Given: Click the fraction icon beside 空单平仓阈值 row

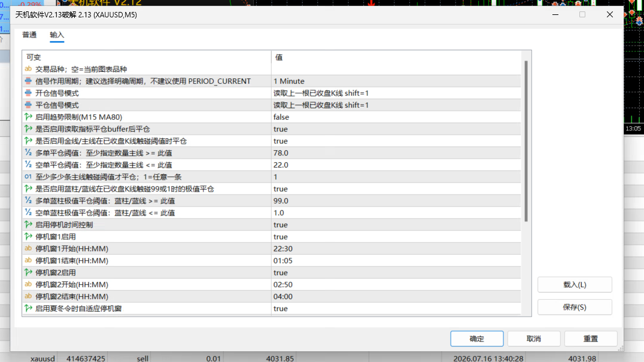Looking at the screenshot, I should [28, 165].
